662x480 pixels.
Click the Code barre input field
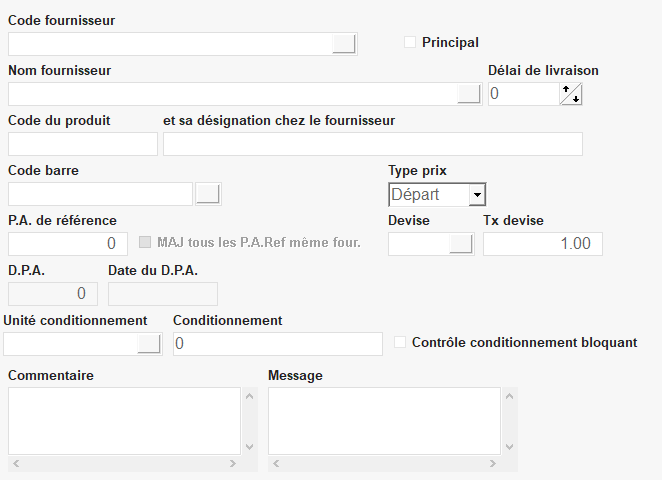[x=100, y=194]
